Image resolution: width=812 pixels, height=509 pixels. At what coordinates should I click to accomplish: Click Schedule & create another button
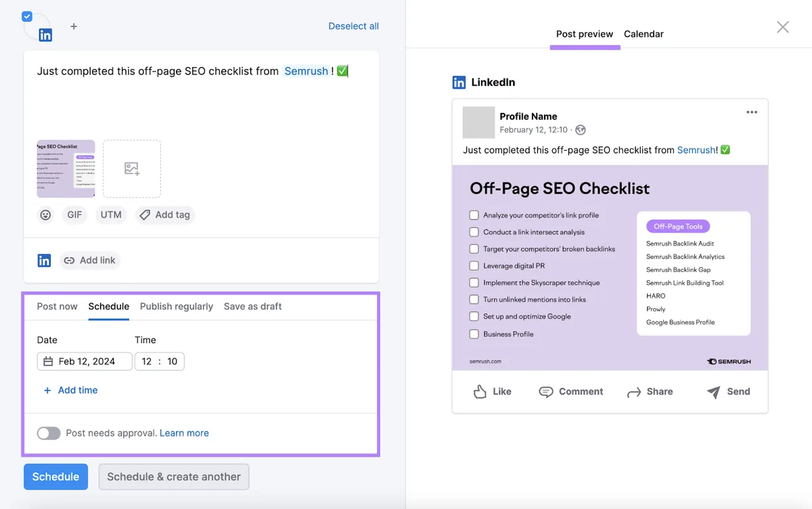point(174,477)
